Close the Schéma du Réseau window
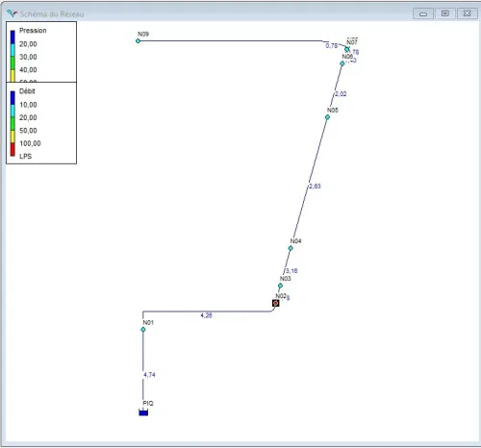481x448 pixels. click(x=468, y=13)
